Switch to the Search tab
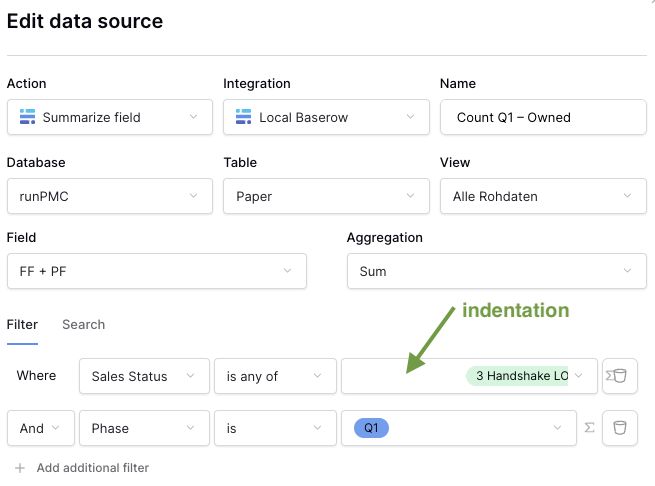 [83, 324]
